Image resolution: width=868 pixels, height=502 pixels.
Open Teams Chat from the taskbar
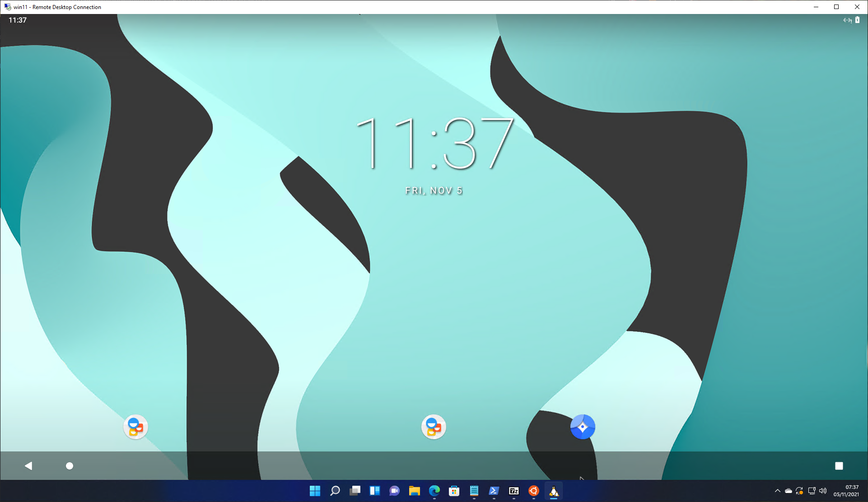tap(394, 492)
